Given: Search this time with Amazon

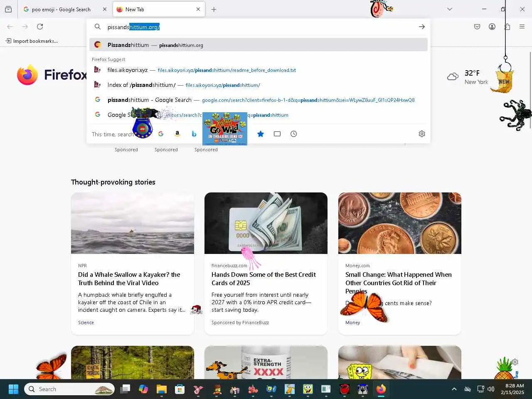Looking at the screenshot, I should pos(177,134).
